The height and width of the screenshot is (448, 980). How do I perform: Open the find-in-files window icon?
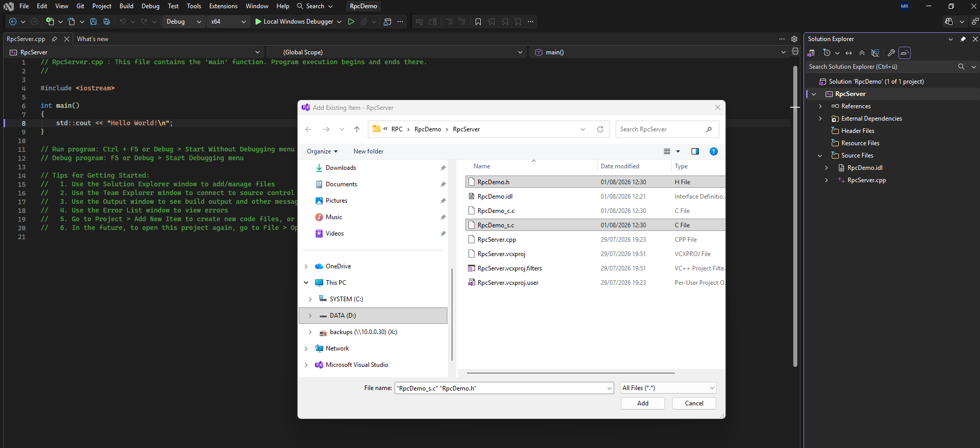(387, 22)
